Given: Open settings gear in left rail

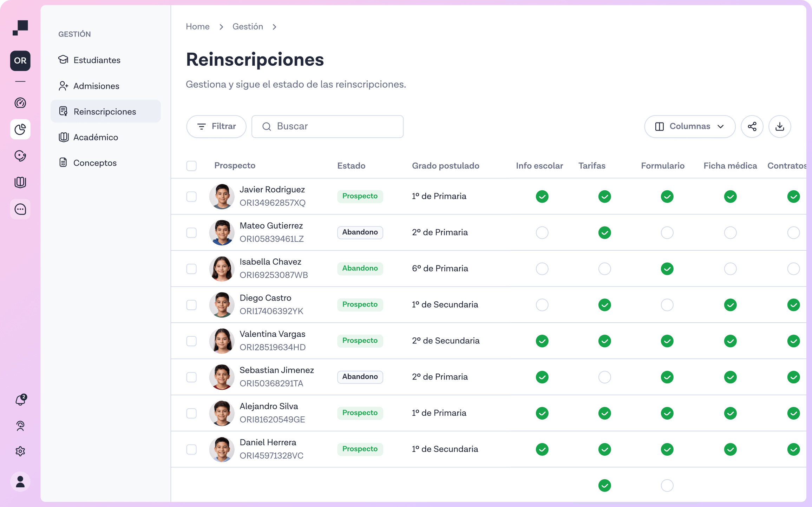Looking at the screenshot, I should 20,451.
